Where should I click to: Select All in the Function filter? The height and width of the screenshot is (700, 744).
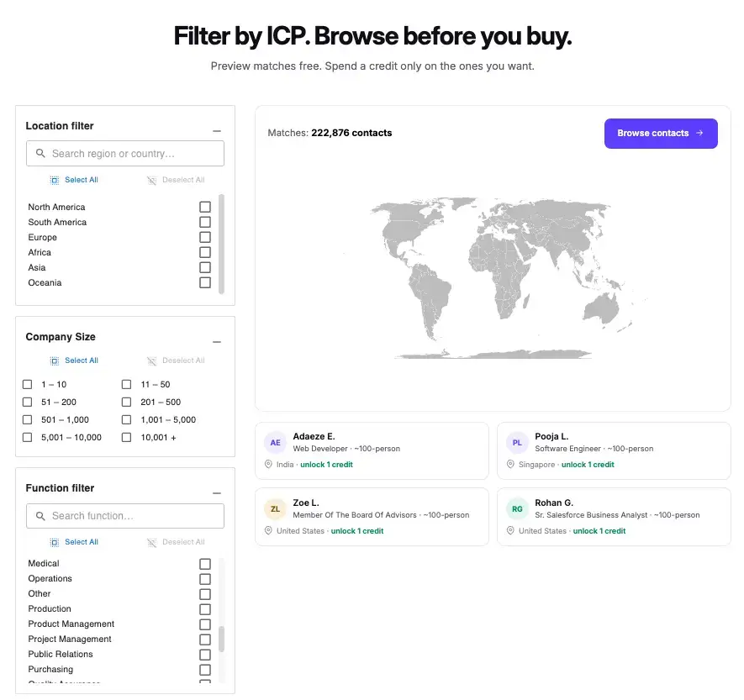pyautogui.click(x=82, y=542)
